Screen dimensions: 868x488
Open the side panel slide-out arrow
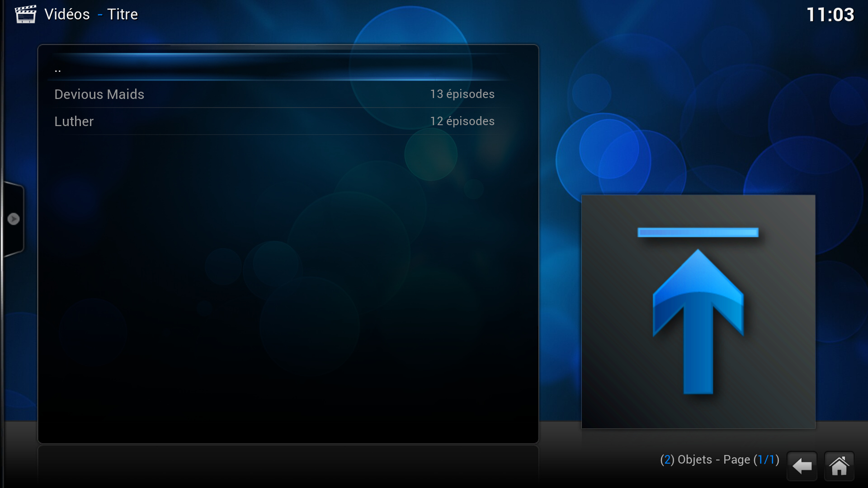pyautogui.click(x=14, y=219)
